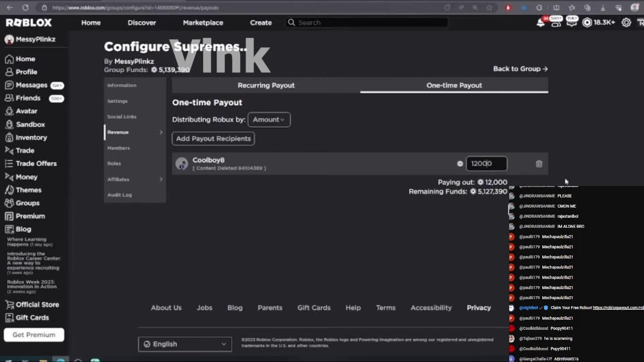Image resolution: width=644 pixels, height=362 pixels.
Task: Click Back to Group link
Action: pos(520,69)
